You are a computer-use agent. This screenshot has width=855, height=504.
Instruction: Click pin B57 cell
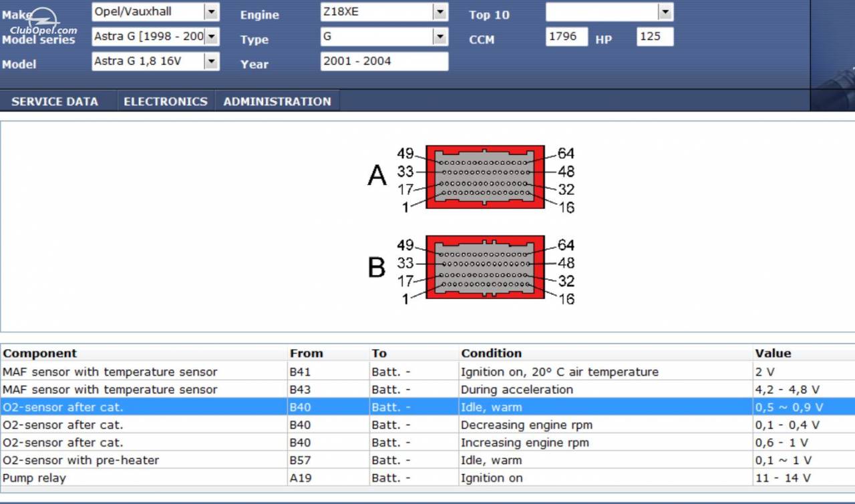(328, 460)
